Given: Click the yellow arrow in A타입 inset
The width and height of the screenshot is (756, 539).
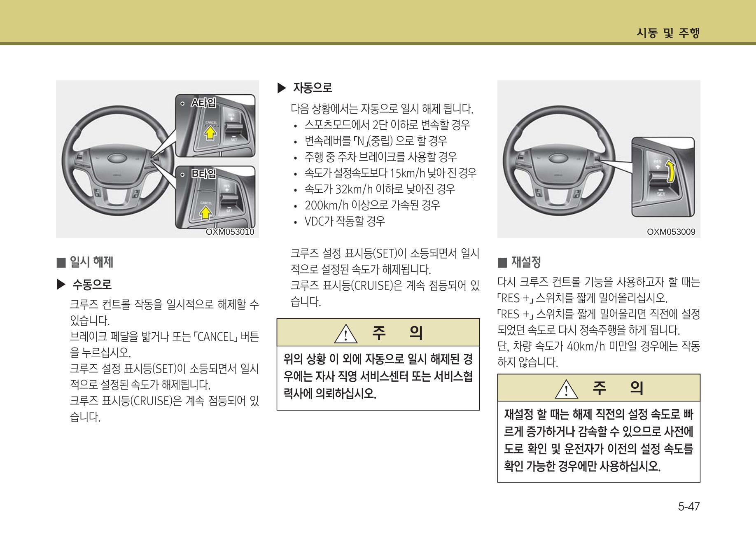Looking at the screenshot, I should [x=210, y=133].
